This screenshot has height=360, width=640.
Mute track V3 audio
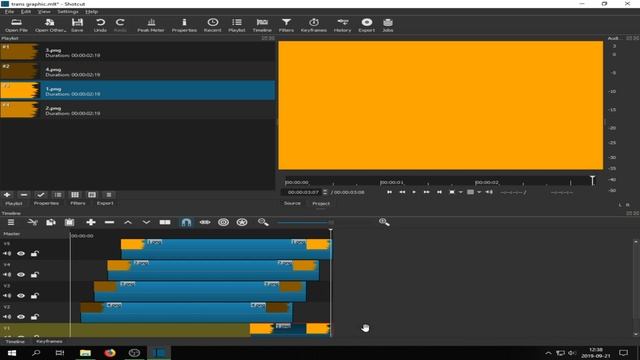click(x=7, y=296)
